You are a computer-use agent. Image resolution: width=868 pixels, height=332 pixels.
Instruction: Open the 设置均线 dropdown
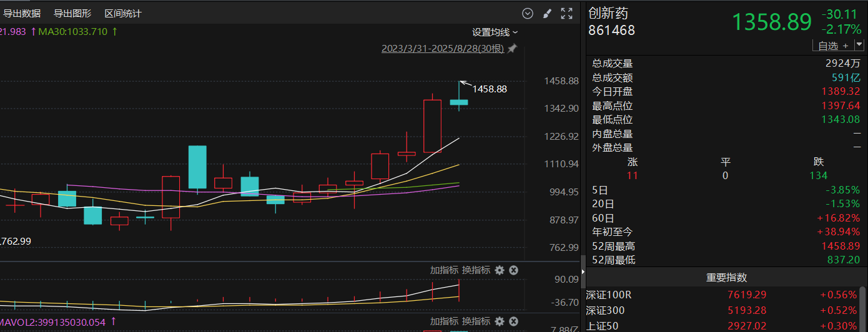(495, 32)
